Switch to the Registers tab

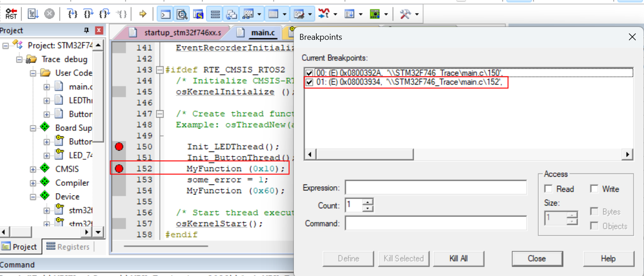[68, 247]
